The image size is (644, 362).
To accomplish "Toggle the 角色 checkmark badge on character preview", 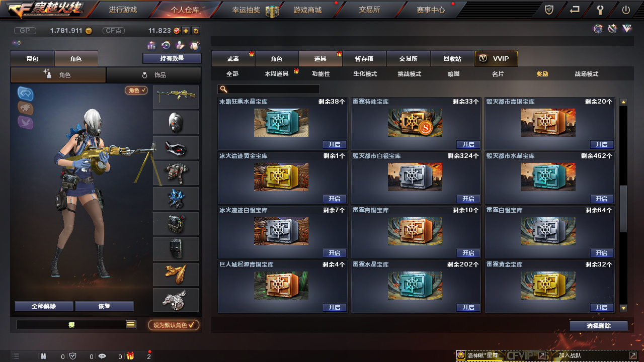I will click(136, 90).
